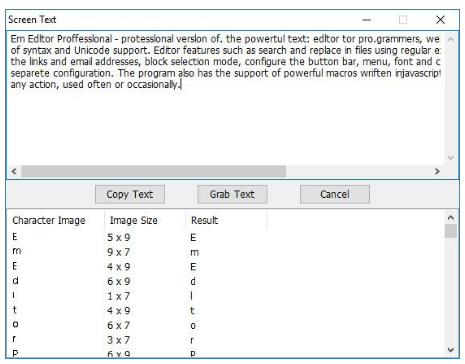Click the Result cell showing o
Viewport: 465px width, 364px height.
(193, 326)
